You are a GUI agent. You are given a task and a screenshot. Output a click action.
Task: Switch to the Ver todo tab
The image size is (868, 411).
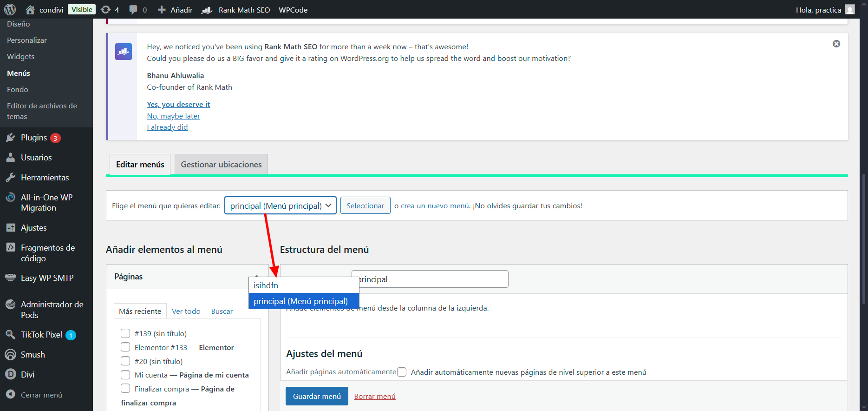click(x=186, y=312)
